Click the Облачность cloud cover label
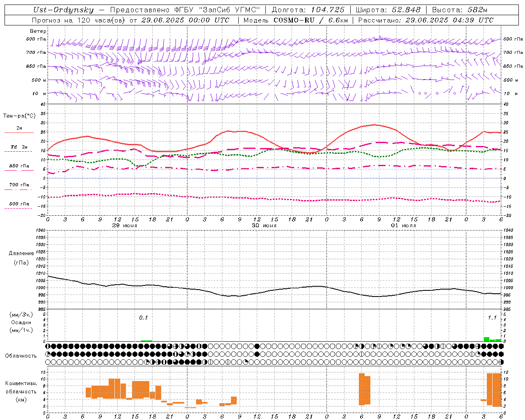Screen dimensions: 525x420 21,356
